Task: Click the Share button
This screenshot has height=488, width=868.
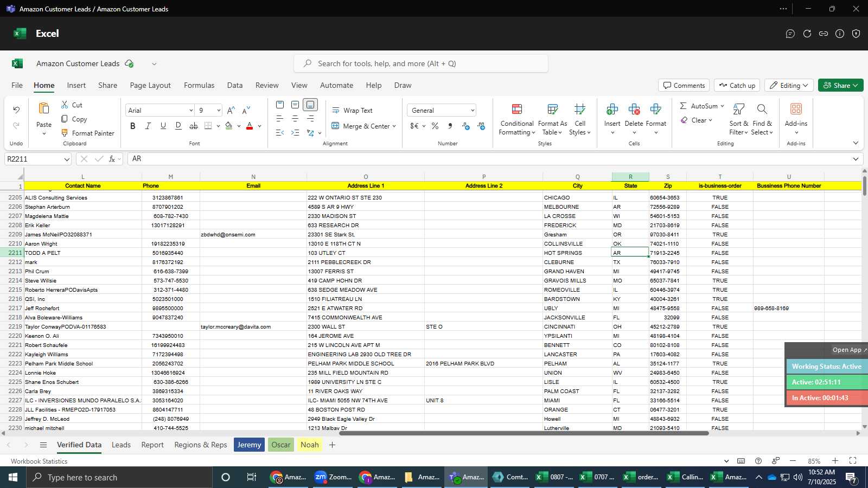Action: tap(840, 85)
